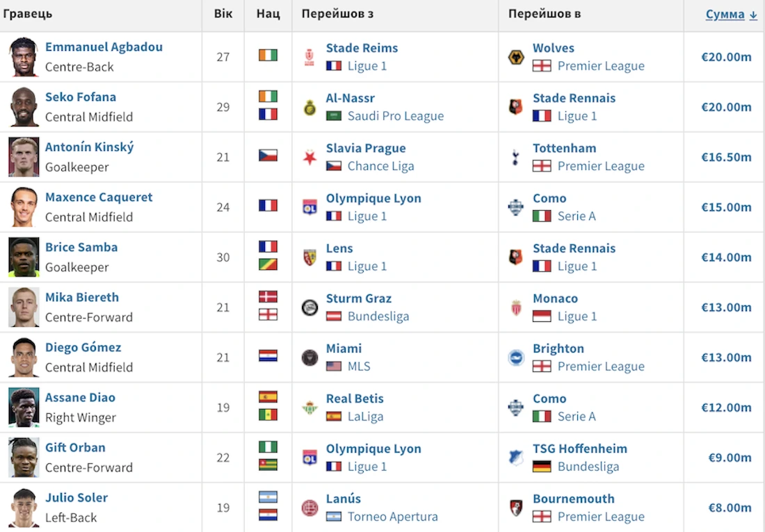Click the Wolves club crest icon
765x532 pixels.
coord(516,57)
